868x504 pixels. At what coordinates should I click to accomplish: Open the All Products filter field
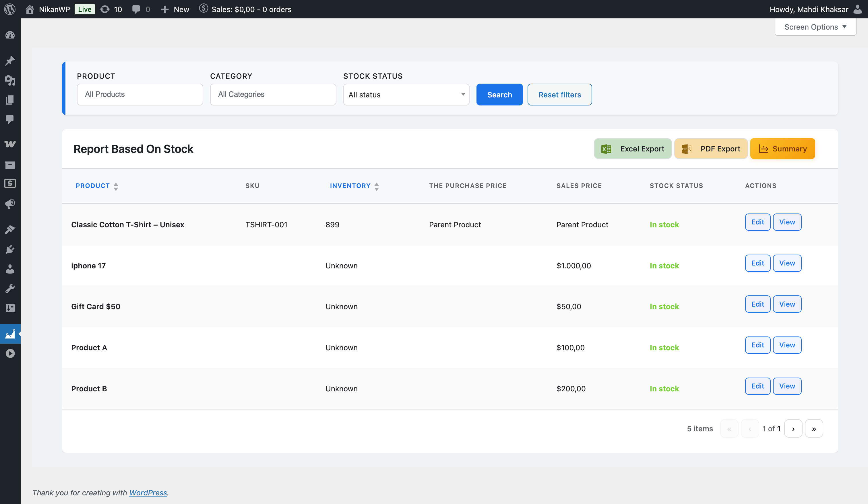point(139,94)
